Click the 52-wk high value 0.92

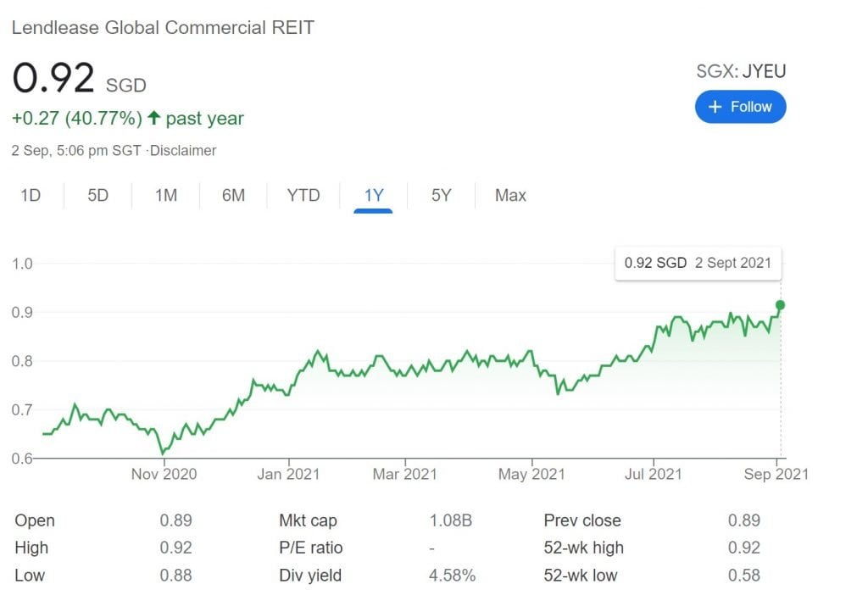click(744, 548)
